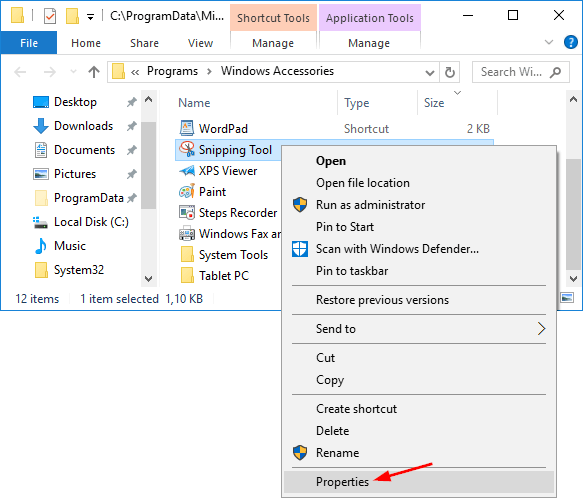
Task: Open Manage tab under Shortcut Tools
Action: 273,43
